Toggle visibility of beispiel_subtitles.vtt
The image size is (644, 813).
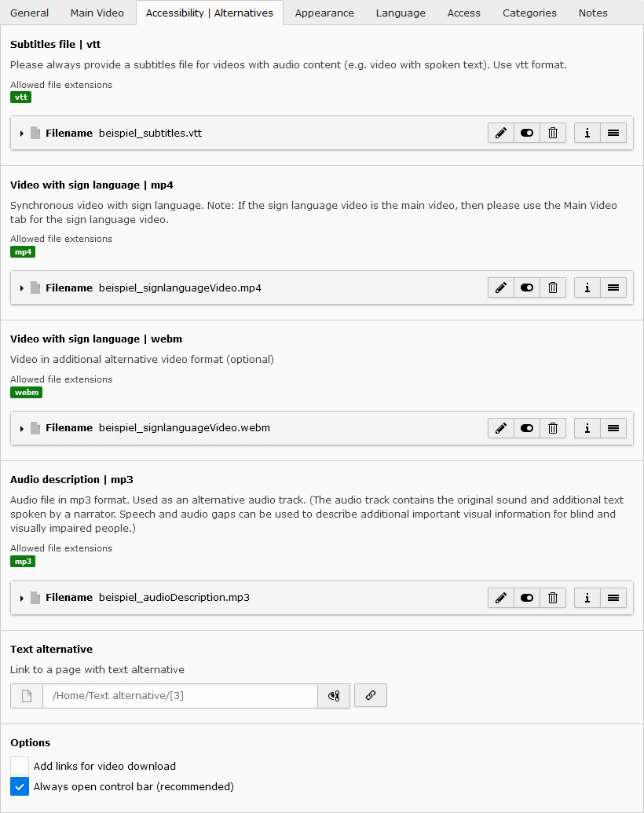(x=527, y=134)
